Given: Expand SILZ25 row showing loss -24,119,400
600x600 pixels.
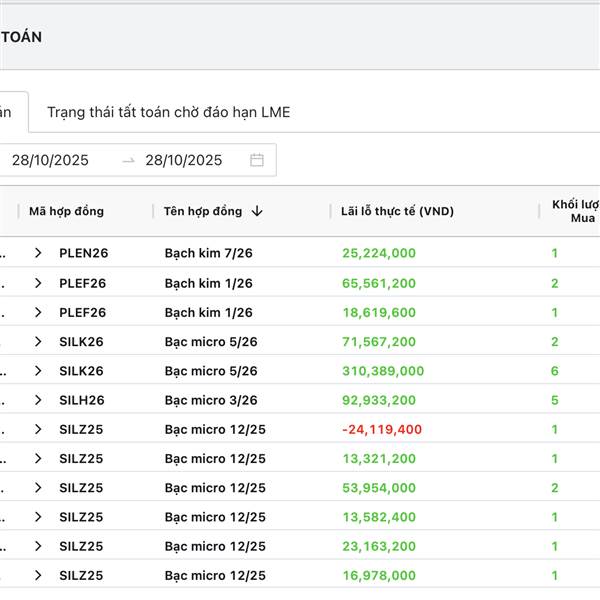Looking at the screenshot, I should coord(38,429).
